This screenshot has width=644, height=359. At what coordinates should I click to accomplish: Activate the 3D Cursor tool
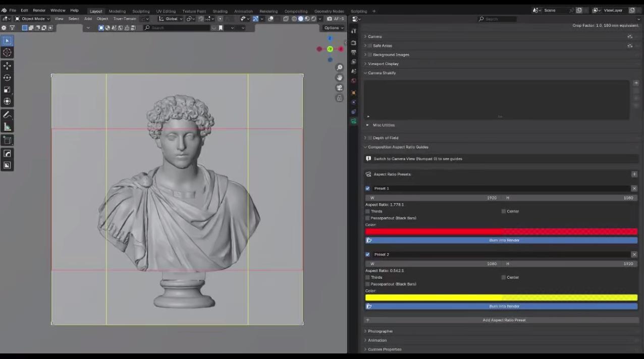pyautogui.click(x=7, y=52)
